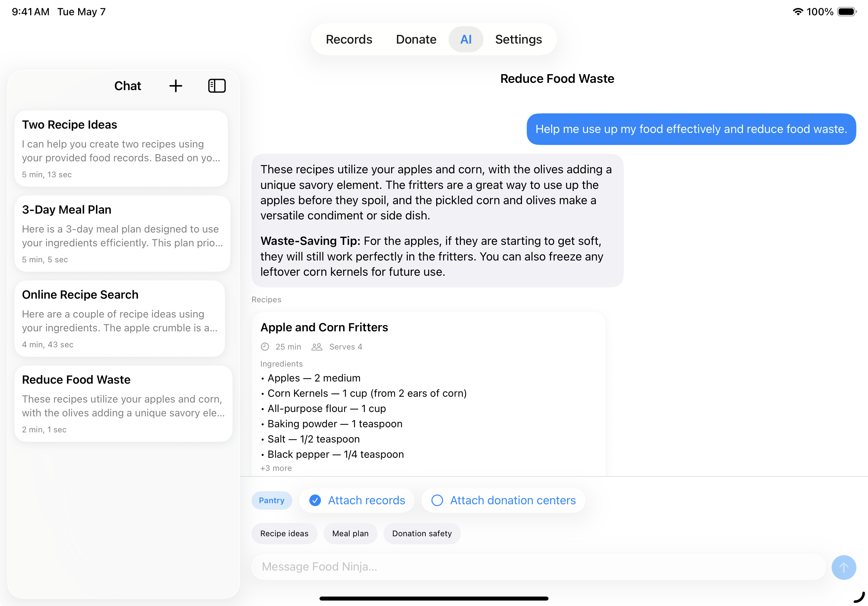Uncheck the Attach records checkmark
The width and height of the screenshot is (868, 606).
pos(315,500)
